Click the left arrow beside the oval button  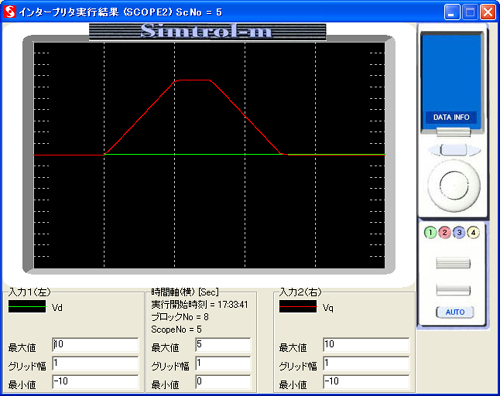[x=433, y=150]
